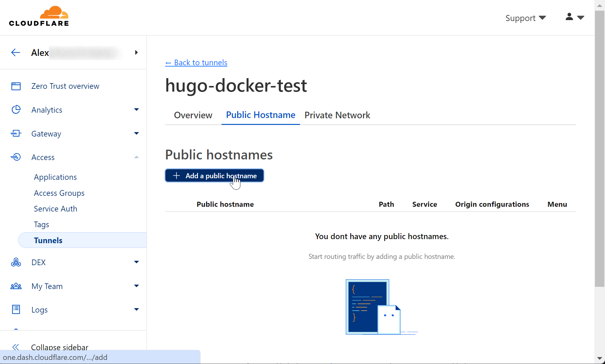Expand the Logs menu arrow
The image size is (605, 364).
pos(137,309)
